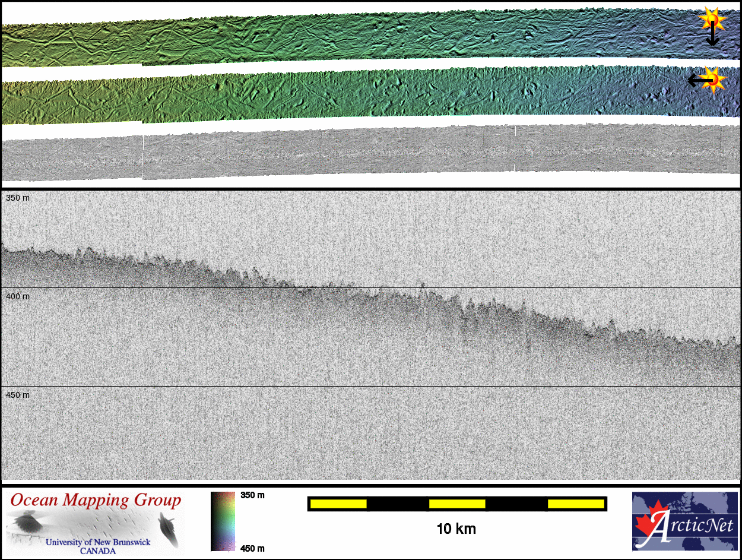
Task: Click the right dark silhouette in Ocean Mapping logo
Action: tap(168, 529)
